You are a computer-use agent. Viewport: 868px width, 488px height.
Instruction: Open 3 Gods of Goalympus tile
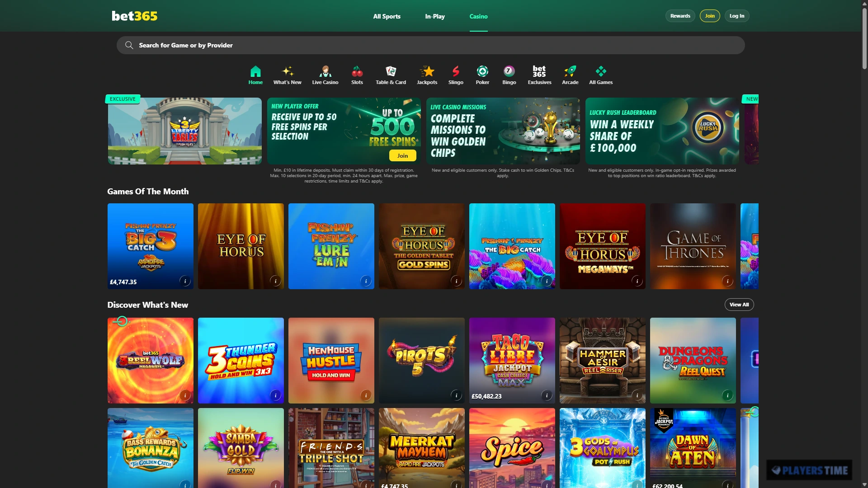[x=603, y=448]
